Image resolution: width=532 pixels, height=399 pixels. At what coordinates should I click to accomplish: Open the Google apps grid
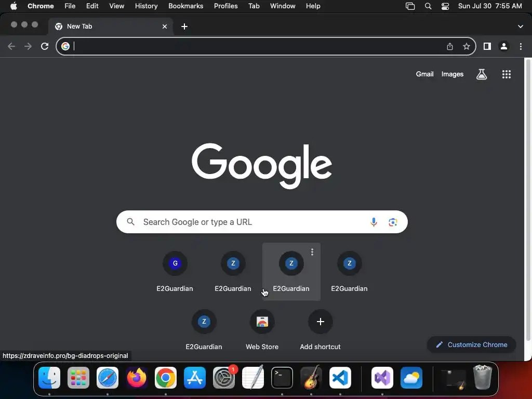point(507,74)
